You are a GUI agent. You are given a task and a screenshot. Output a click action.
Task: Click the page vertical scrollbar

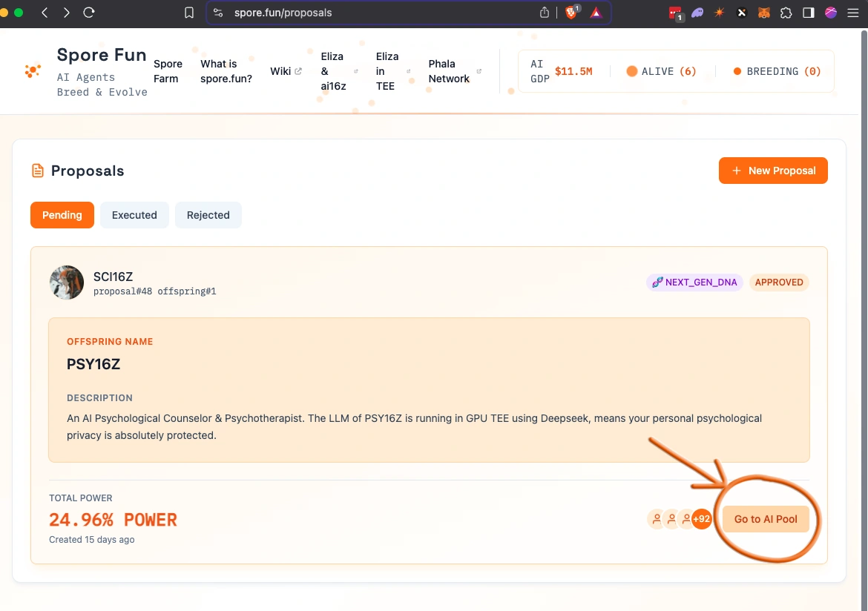tap(864, 320)
